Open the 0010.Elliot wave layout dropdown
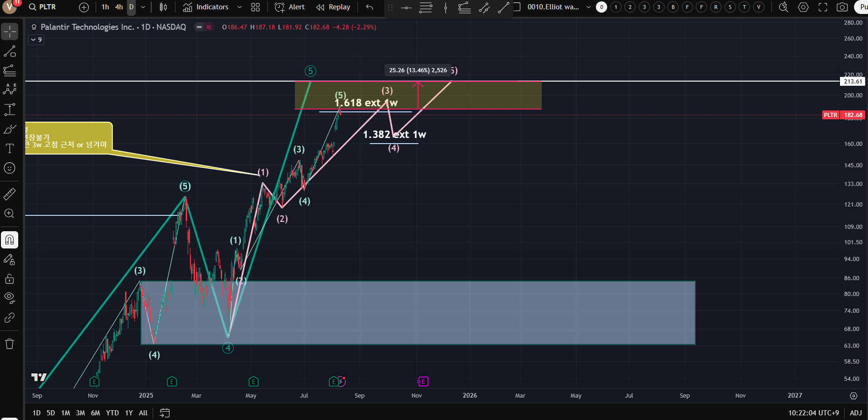 click(588, 7)
